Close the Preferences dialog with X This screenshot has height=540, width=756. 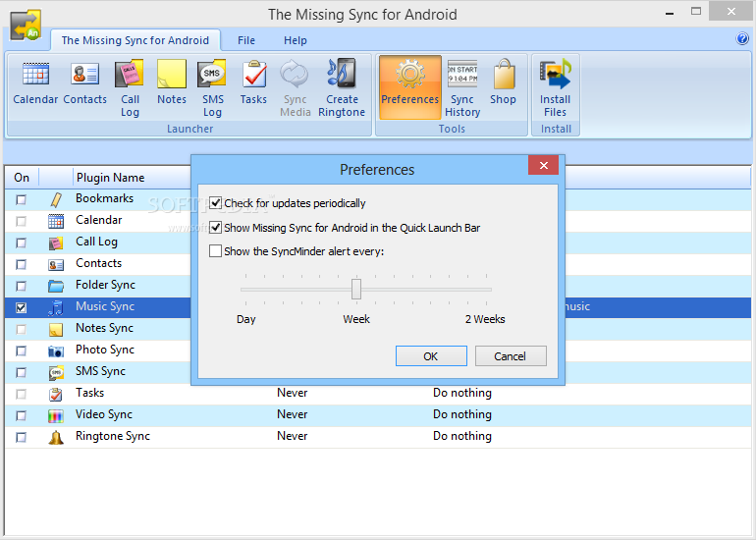point(543,165)
